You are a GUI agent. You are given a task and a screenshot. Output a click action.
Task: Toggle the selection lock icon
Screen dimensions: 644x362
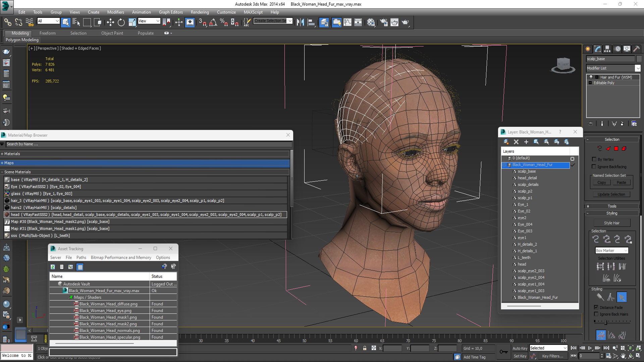(365, 348)
